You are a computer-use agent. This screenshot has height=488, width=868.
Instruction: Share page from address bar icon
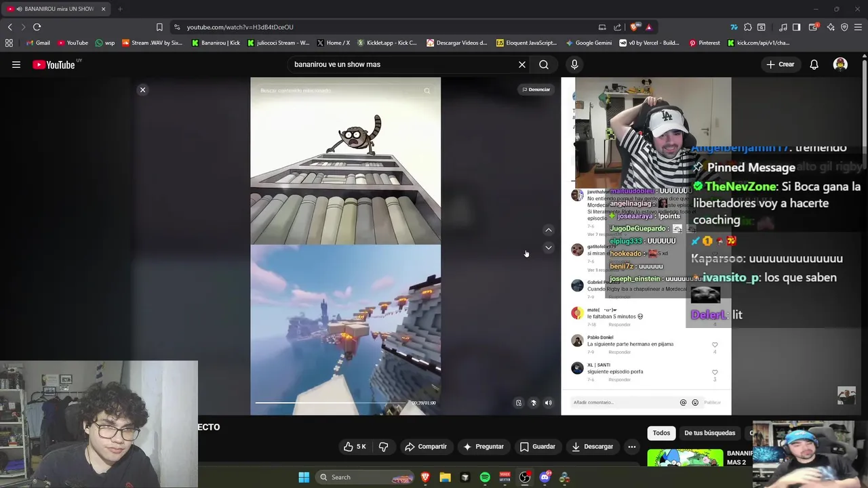tap(617, 27)
